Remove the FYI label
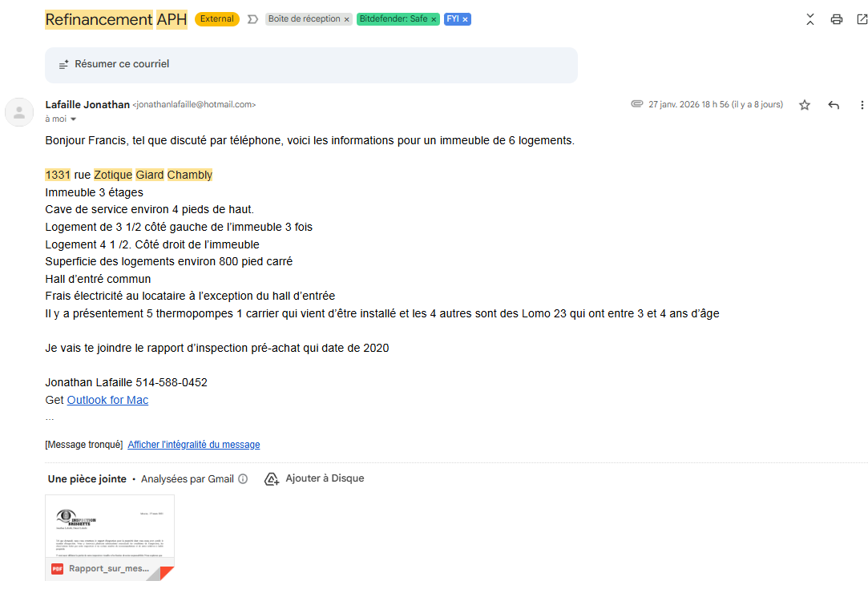 (465, 19)
